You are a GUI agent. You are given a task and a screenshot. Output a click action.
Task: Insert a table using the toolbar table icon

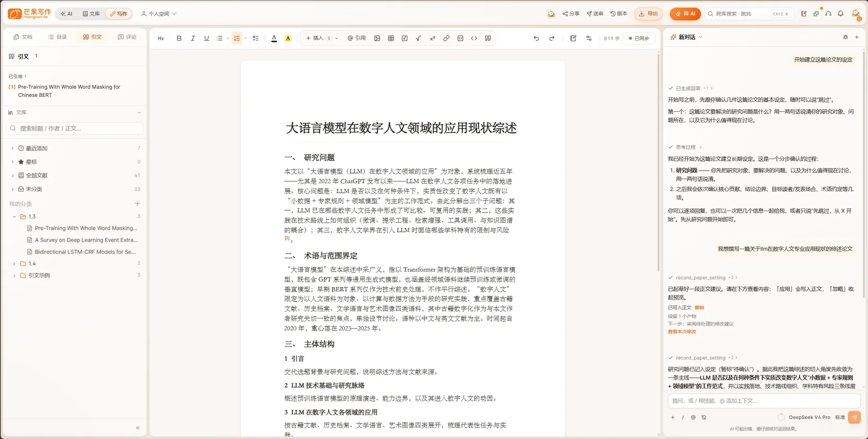(x=391, y=38)
